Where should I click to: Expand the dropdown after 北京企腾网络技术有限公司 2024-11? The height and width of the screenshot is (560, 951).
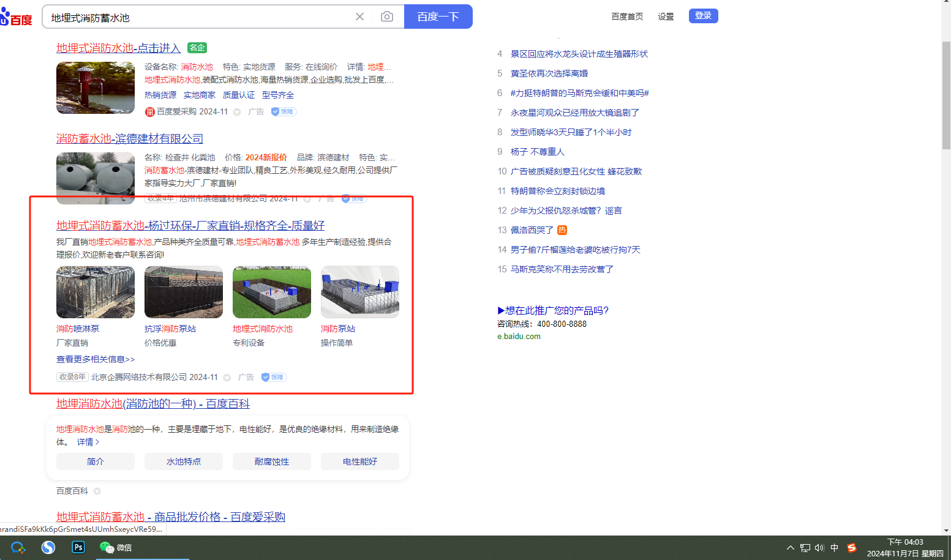point(227,378)
